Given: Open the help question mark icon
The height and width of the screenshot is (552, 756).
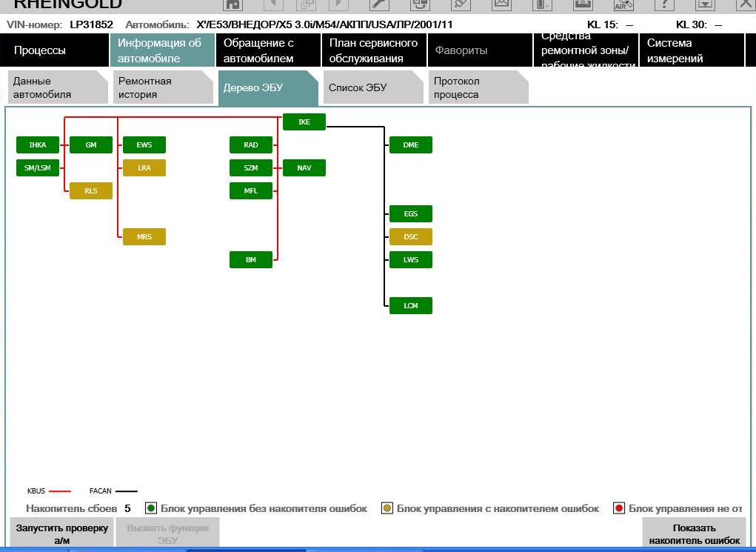Looking at the screenshot, I should [664, 4].
